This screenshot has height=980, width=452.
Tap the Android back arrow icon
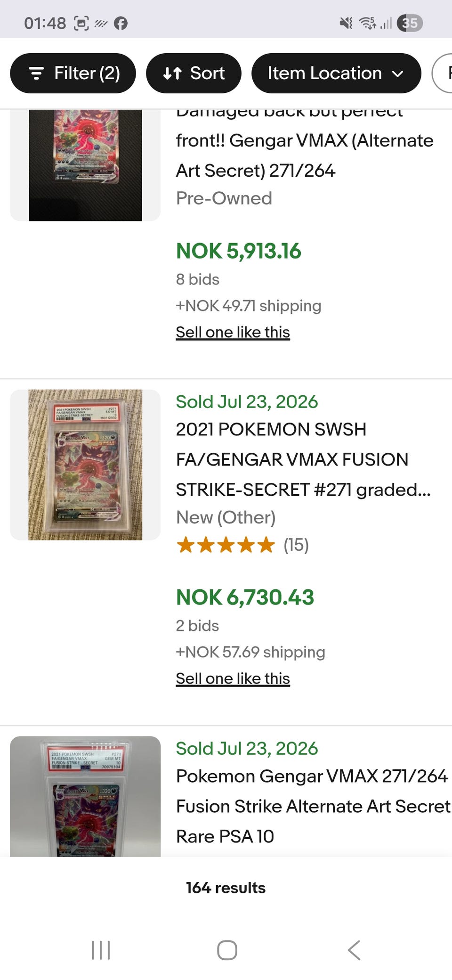tap(354, 950)
